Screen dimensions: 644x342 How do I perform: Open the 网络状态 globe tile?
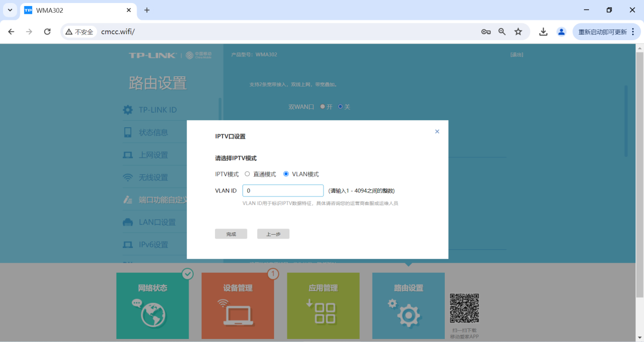[152, 306]
